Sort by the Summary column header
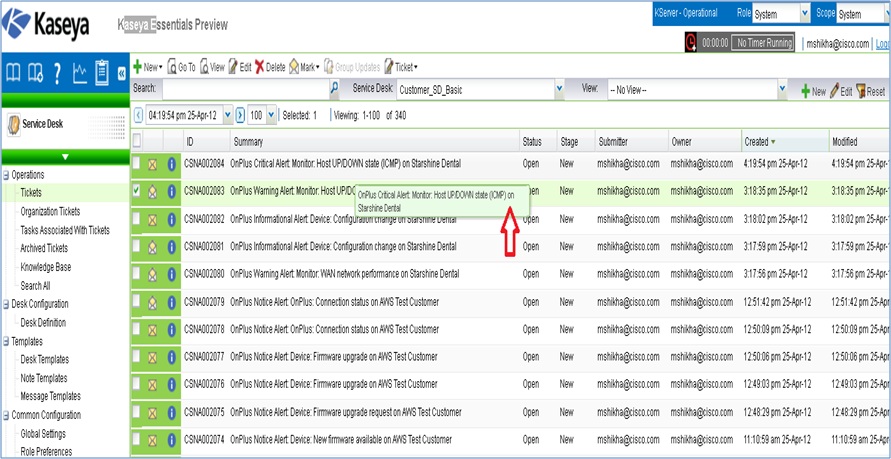The image size is (891, 459). pos(375,141)
